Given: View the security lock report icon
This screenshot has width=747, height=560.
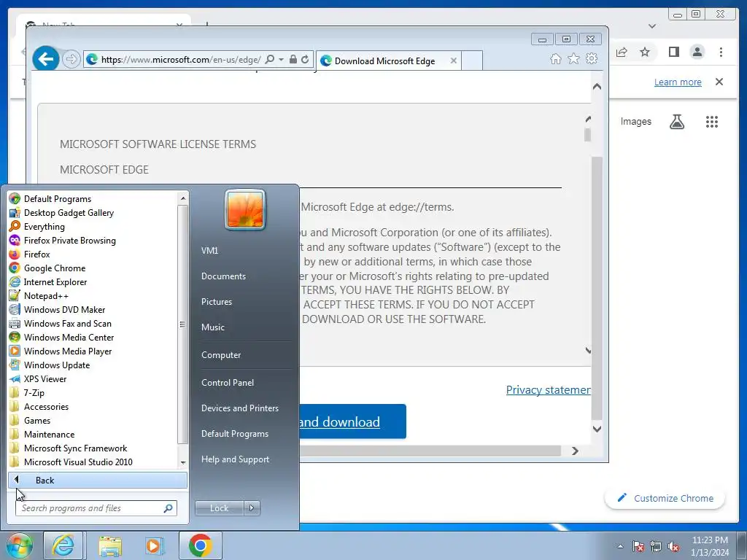Looking at the screenshot, I should point(293,59).
